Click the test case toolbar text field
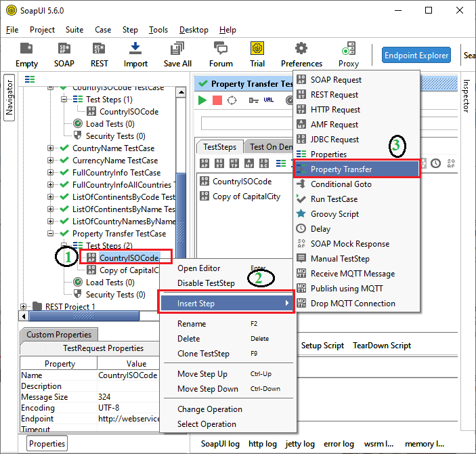The width and height of the screenshot is (476, 454). (x=246, y=123)
